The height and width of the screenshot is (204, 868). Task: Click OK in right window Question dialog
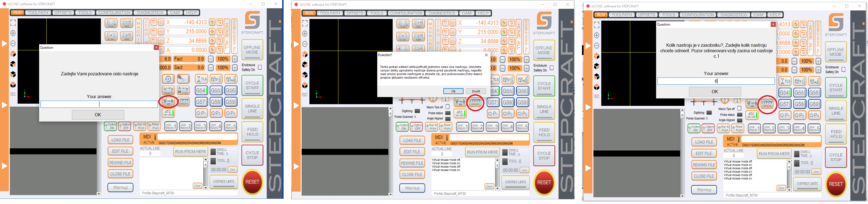coord(715,91)
